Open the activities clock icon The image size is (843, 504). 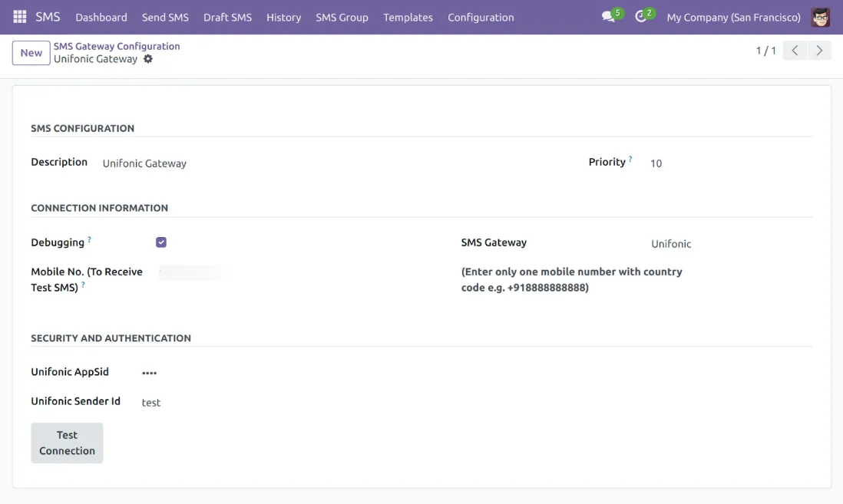pyautogui.click(x=641, y=17)
